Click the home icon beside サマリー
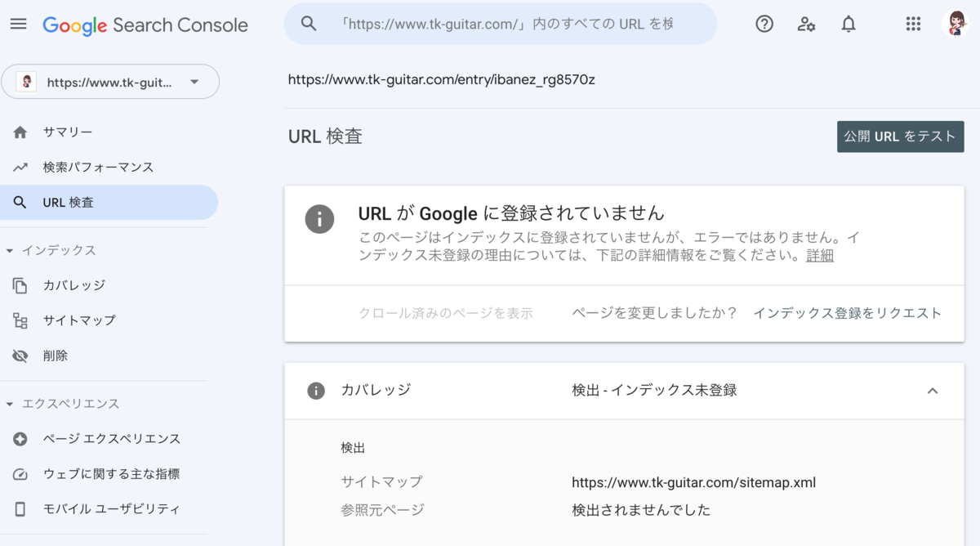 coord(20,132)
